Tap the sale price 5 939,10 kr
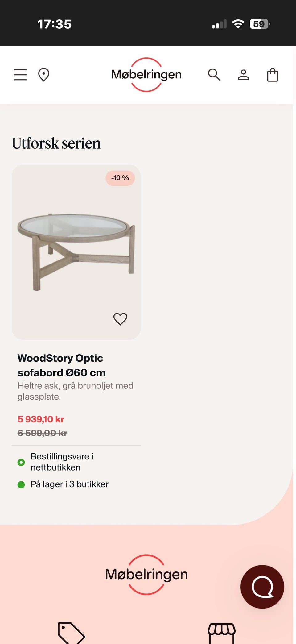The width and height of the screenshot is (296, 644). (x=41, y=419)
